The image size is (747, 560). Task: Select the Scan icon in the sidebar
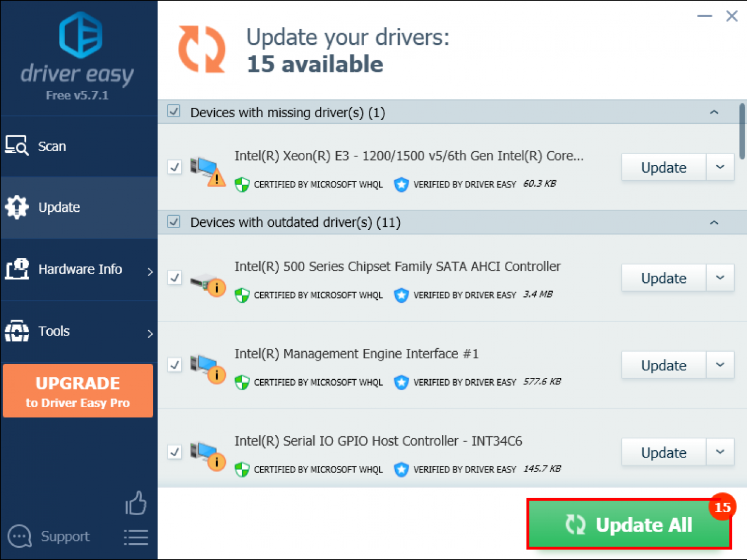point(16,145)
